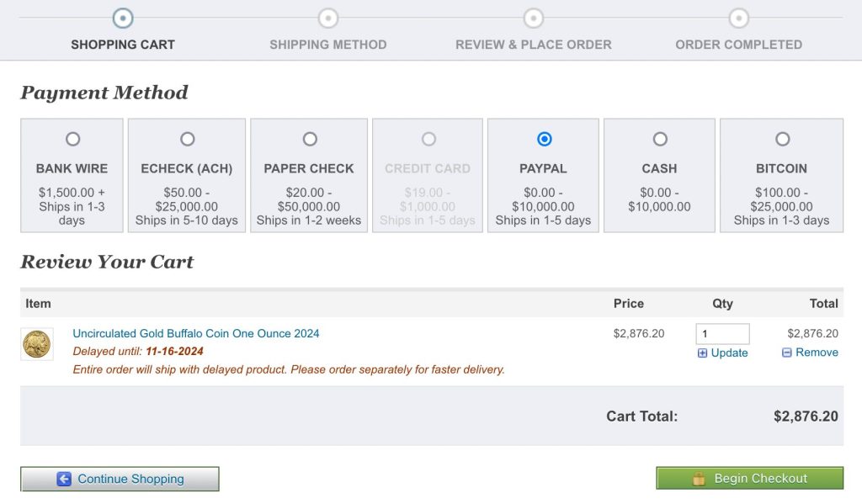This screenshot has height=504, width=862.
Task: Select the Paper Check radio button
Action: 310,139
